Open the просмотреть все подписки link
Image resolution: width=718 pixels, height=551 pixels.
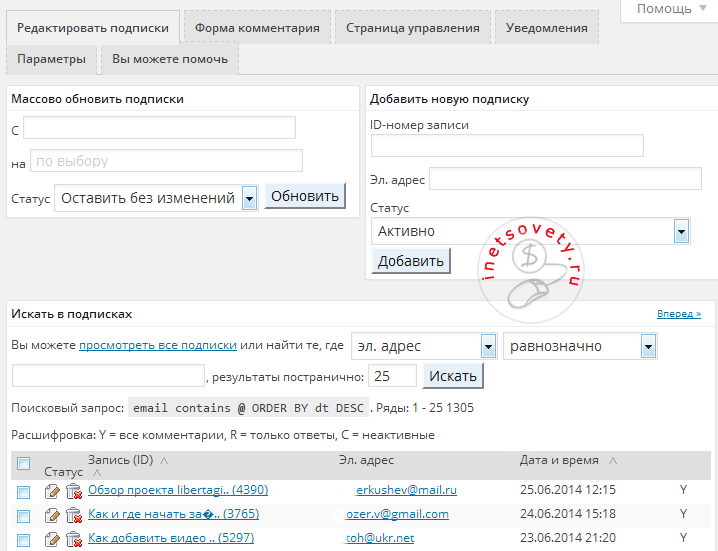[x=158, y=345]
